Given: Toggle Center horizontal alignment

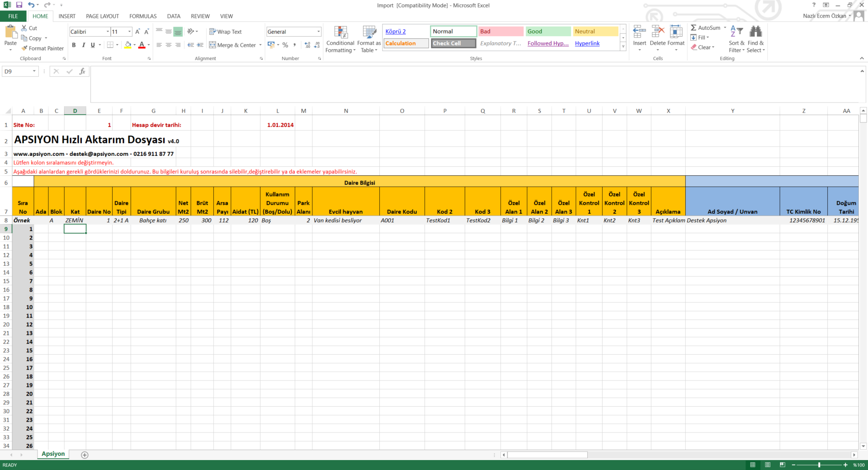Looking at the screenshot, I should tap(168, 45).
